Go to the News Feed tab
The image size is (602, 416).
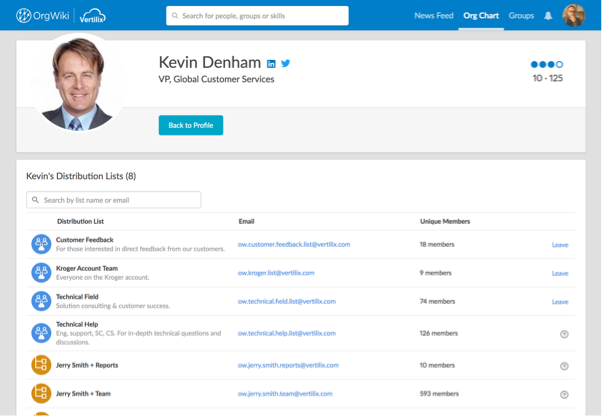pos(434,16)
